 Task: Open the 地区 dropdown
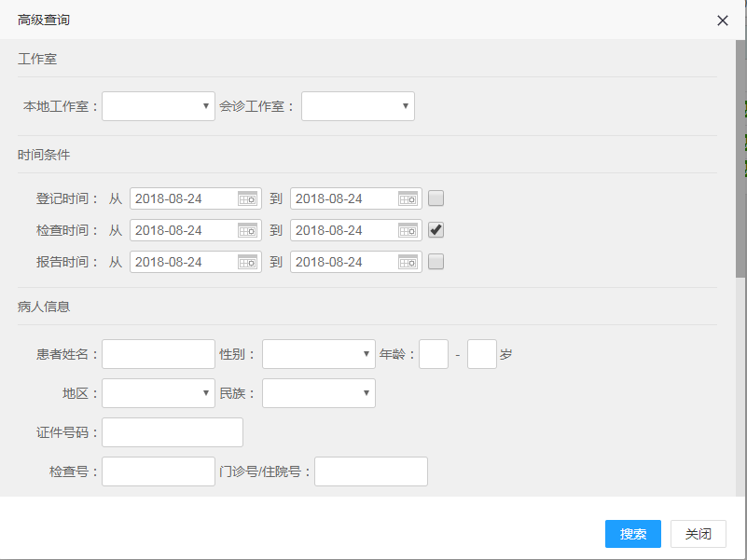coord(159,393)
